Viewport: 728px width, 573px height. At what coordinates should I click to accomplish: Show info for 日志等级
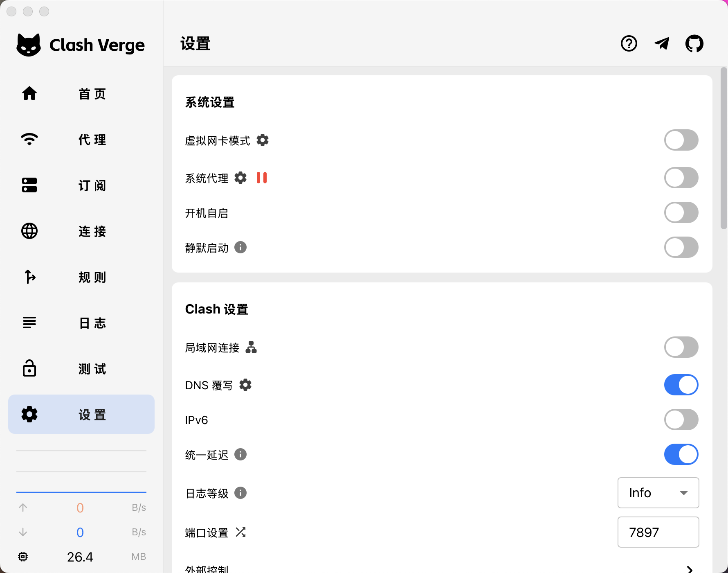pyautogui.click(x=240, y=493)
